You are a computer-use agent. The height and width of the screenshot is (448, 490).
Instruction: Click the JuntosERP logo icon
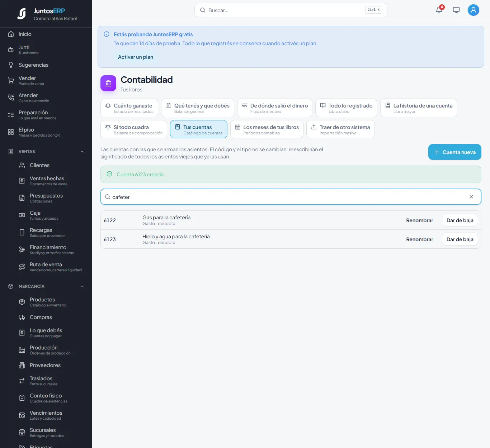pos(22,14)
